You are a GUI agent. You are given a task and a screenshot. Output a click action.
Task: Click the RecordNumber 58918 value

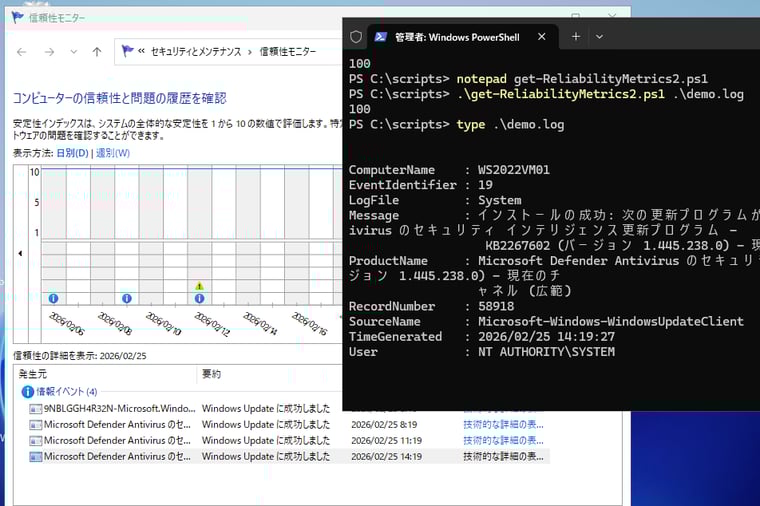496,306
